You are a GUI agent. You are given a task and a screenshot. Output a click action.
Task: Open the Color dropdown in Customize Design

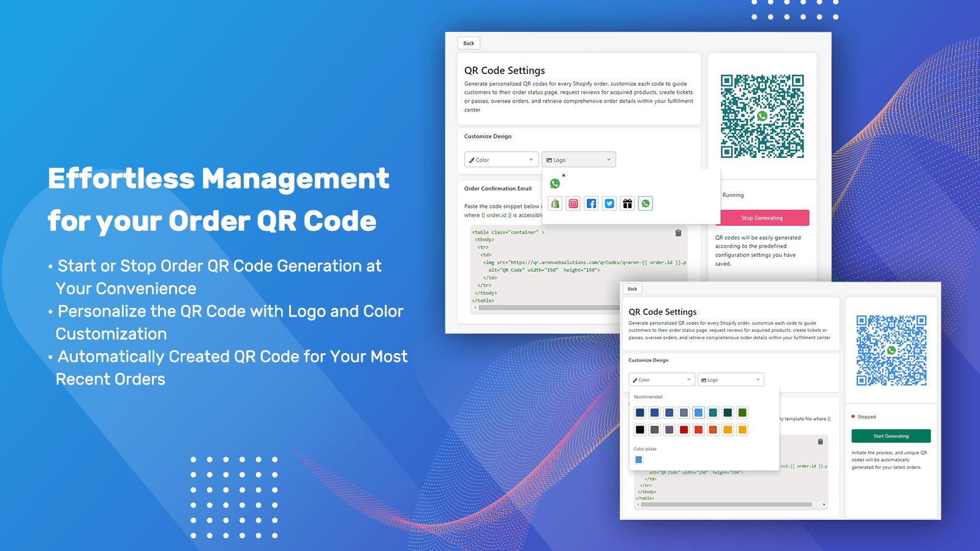click(501, 159)
